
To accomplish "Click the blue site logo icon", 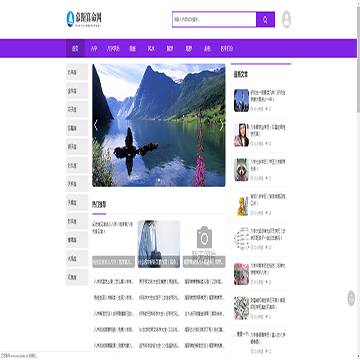I will [x=70, y=19].
